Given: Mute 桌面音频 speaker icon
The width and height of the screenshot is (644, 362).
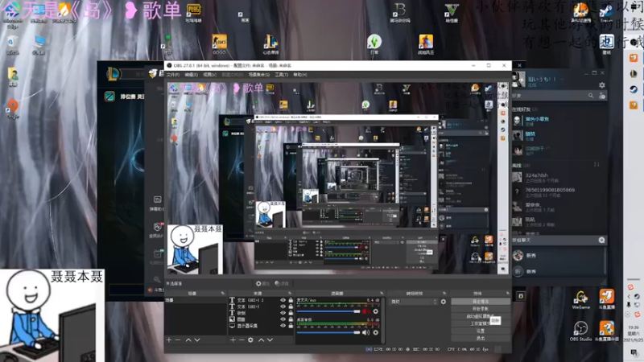Looking at the screenshot, I should (365, 332).
